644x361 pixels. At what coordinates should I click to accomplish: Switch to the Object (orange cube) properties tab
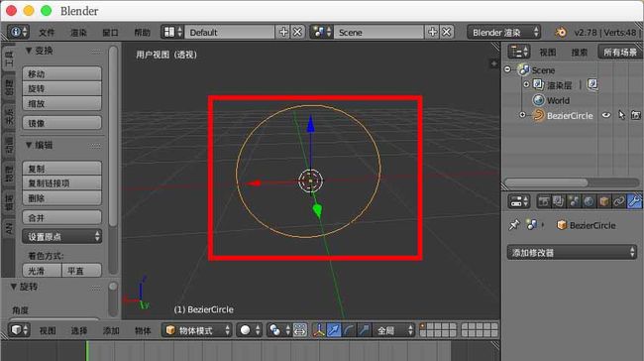(x=603, y=201)
